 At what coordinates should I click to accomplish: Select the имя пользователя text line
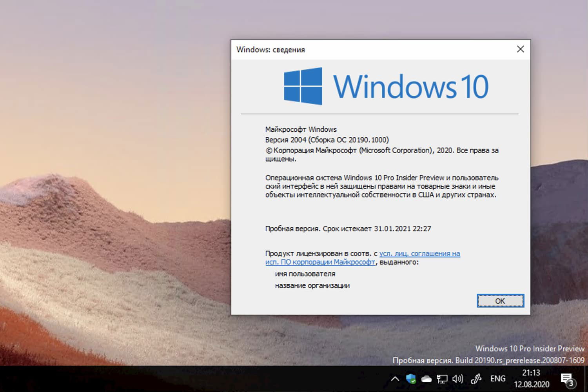(x=304, y=274)
